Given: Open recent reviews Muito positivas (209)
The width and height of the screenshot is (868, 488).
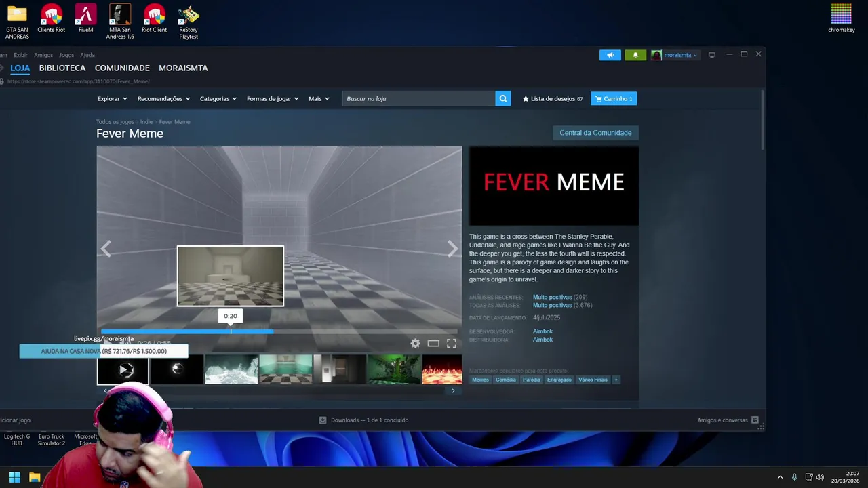Looking at the screenshot, I should point(560,297).
